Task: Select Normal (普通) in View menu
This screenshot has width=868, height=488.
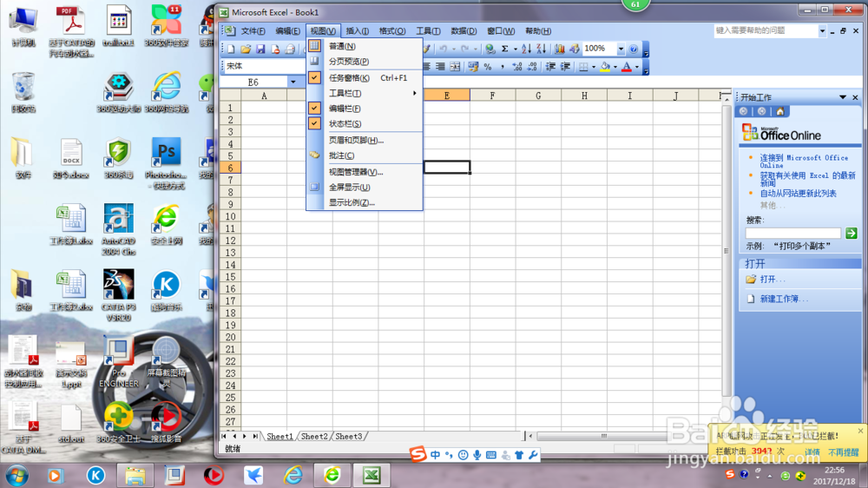Action: click(365, 46)
